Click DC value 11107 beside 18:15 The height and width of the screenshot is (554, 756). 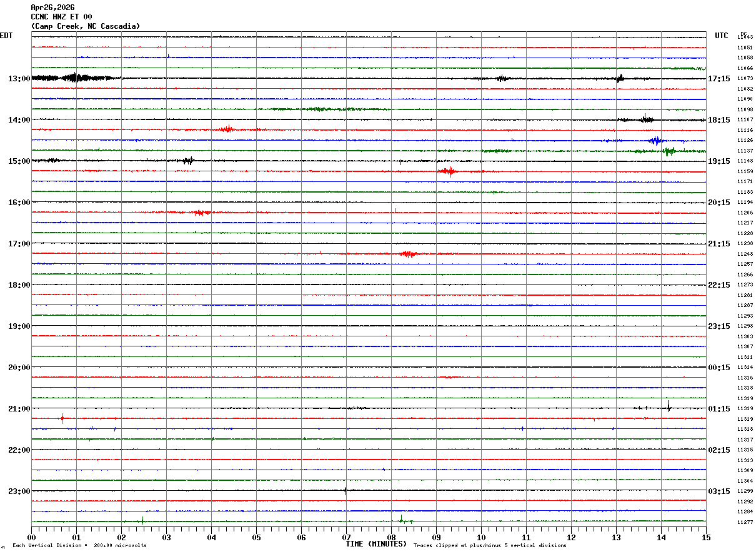tap(745, 120)
